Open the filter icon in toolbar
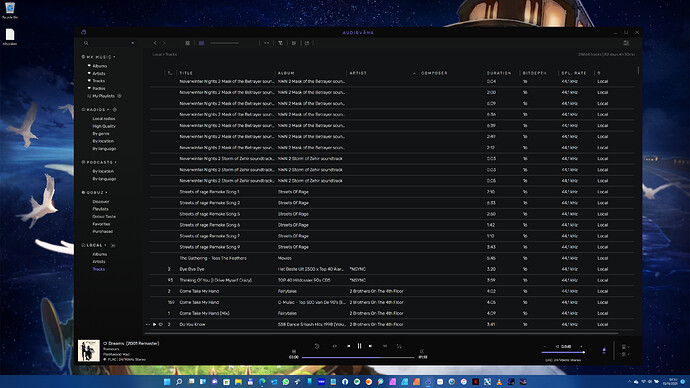 [x=280, y=43]
